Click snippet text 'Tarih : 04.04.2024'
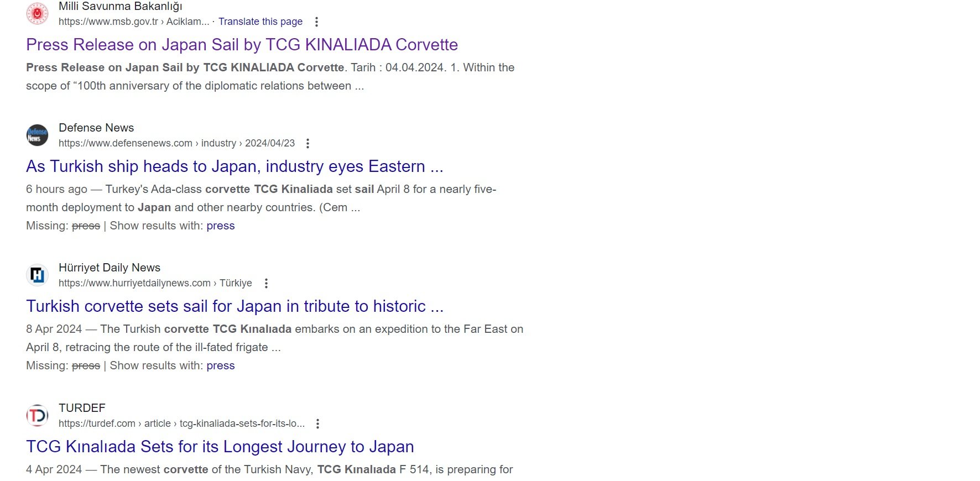Viewport: 980px width, 481px height. coord(398,67)
